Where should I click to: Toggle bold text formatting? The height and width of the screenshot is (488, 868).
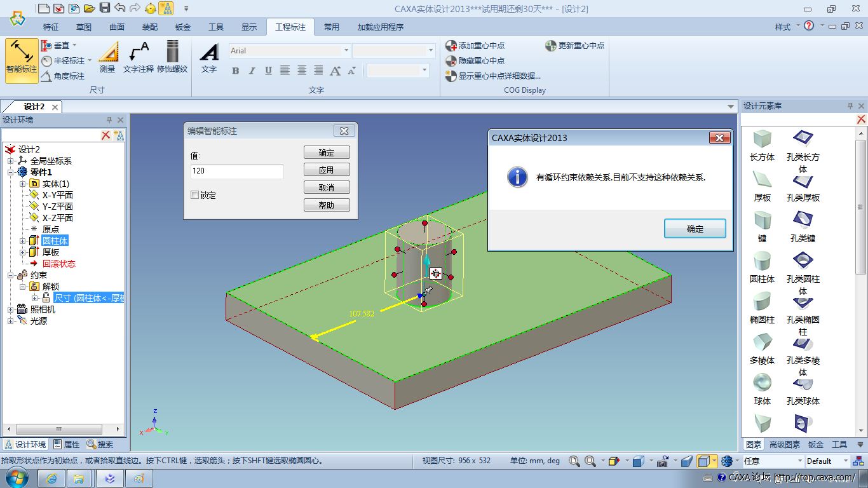tap(236, 71)
